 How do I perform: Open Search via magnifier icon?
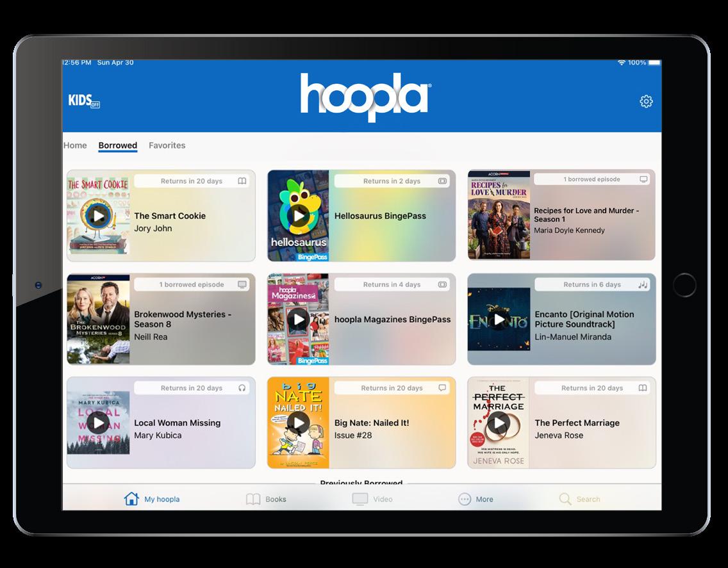pos(565,499)
